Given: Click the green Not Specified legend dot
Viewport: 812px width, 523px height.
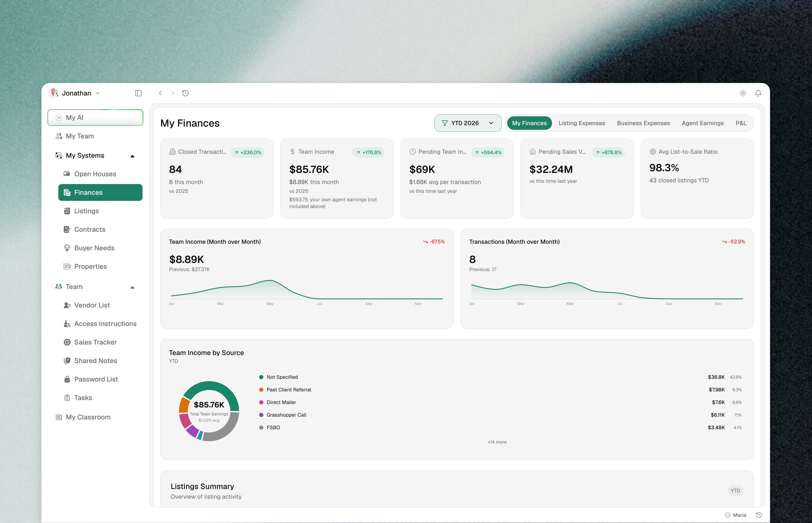Looking at the screenshot, I should [x=261, y=377].
